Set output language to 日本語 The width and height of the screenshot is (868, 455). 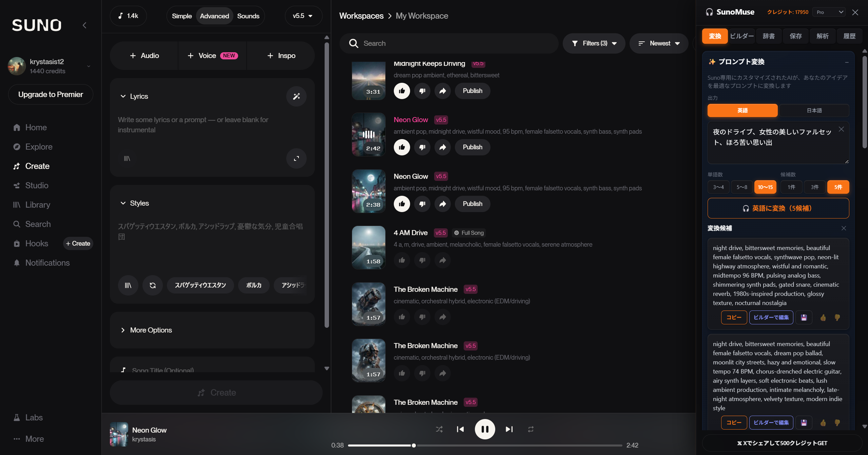pos(814,111)
